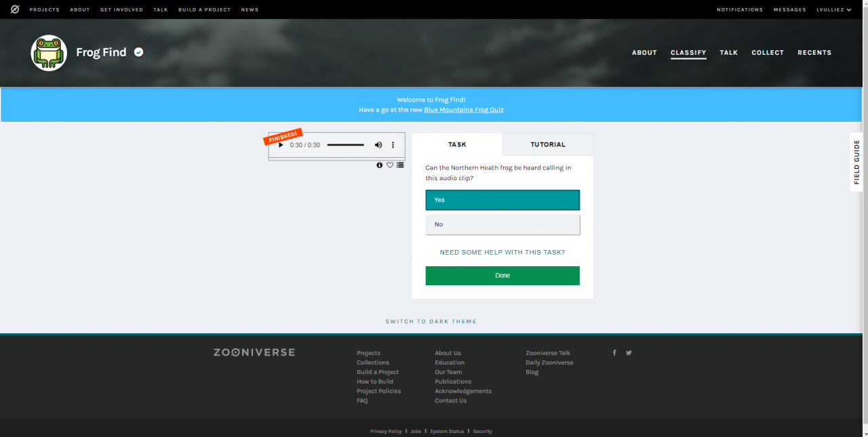
Task: Click Need some help with this task
Action: coord(502,252)
